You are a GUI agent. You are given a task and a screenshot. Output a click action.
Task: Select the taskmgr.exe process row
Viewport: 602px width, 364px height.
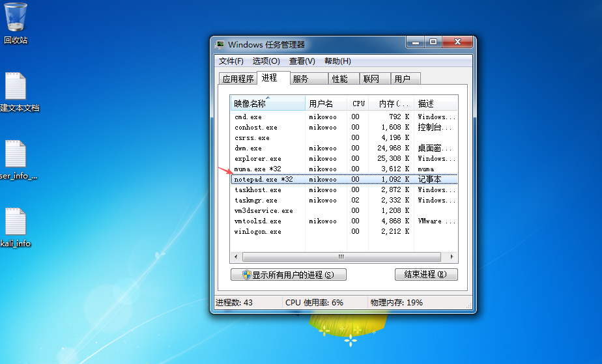click(x=344, y=200)
